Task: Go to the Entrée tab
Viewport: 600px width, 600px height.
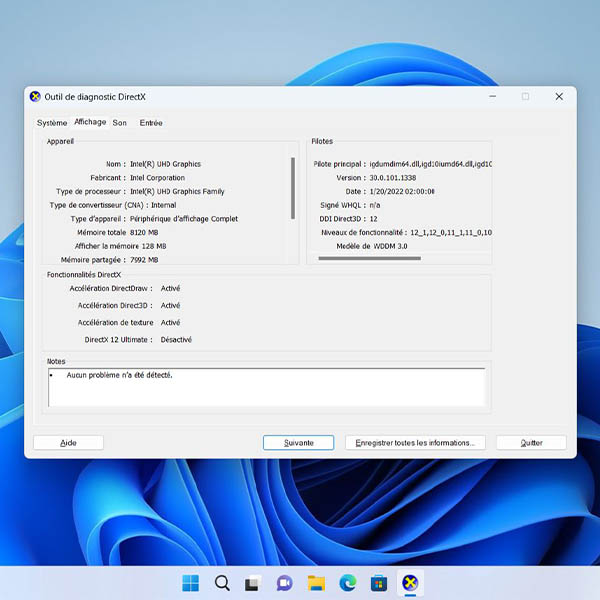Action: [151, 123]
